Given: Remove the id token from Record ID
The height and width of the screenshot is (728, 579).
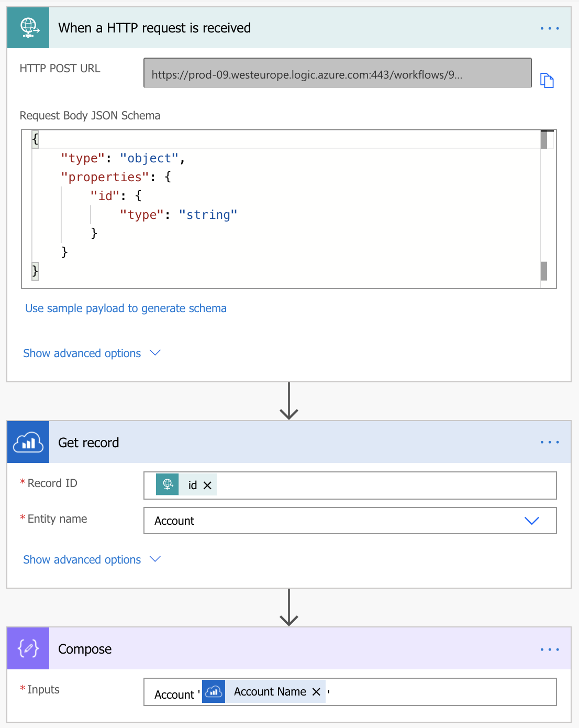Looking at the screenshot, I should tap(207, 486).
